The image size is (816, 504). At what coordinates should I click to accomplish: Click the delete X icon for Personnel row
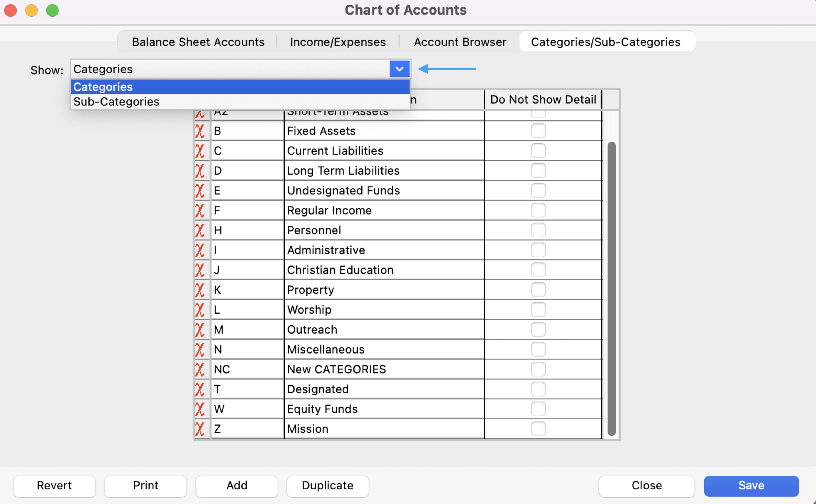click(200, 230)
